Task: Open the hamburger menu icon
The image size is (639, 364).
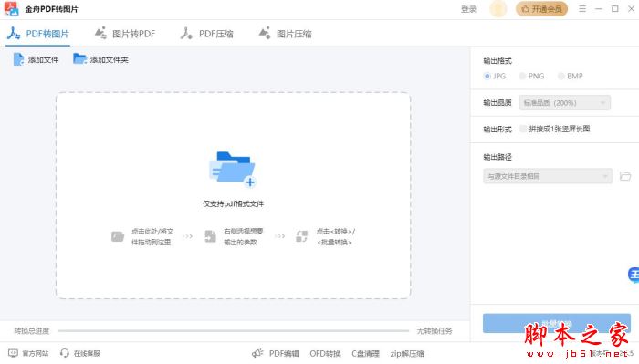Action: point(582,8)
